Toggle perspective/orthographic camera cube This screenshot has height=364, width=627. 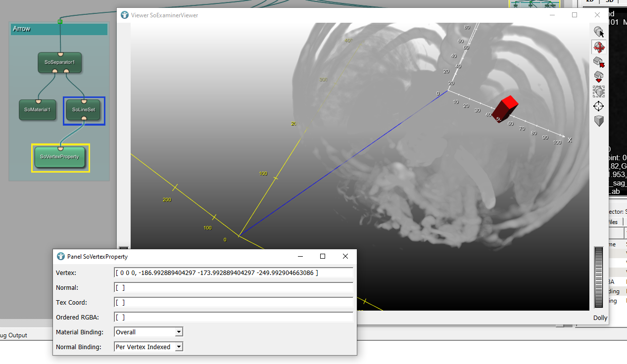point(599,121)
